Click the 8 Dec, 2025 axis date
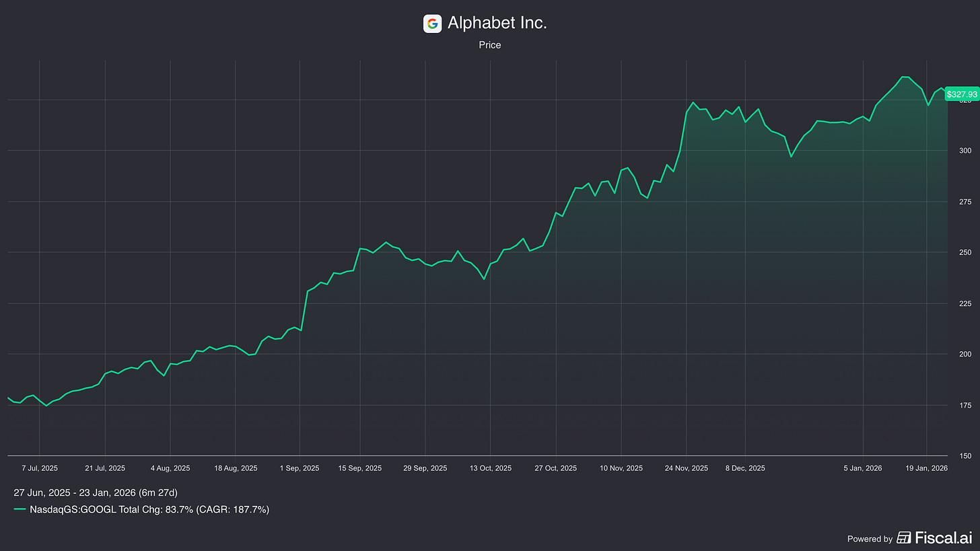 coord(745,468)
